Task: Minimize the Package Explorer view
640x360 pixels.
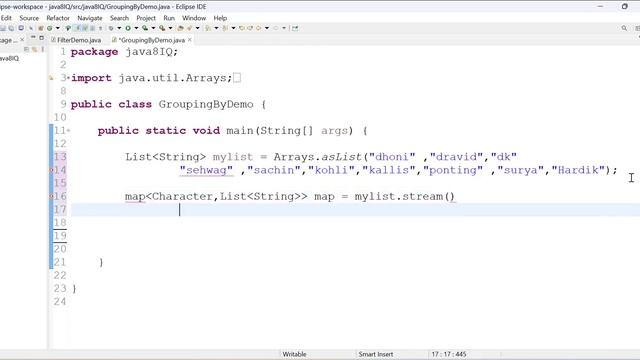Action: pos(33,38)
